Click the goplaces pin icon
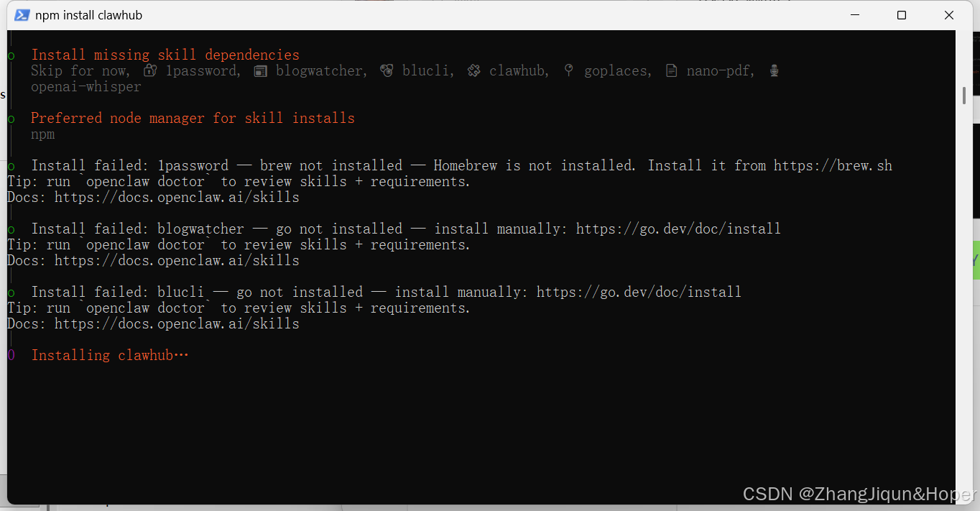This screenshot has width=980, height=511. point(568,70)
